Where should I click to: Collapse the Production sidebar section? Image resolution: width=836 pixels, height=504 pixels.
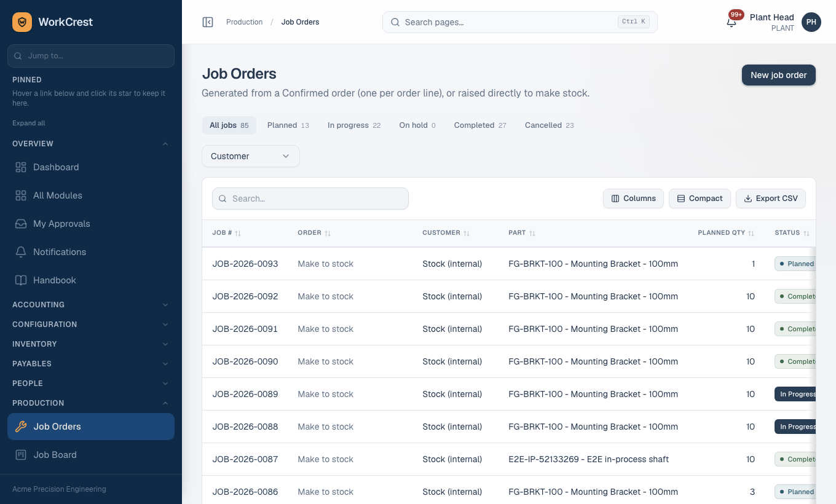click(91, 403)
